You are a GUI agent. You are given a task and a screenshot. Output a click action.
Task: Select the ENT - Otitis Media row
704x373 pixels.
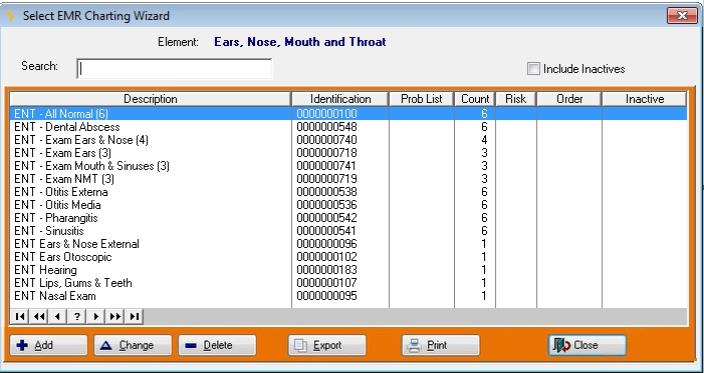(348, 205)
